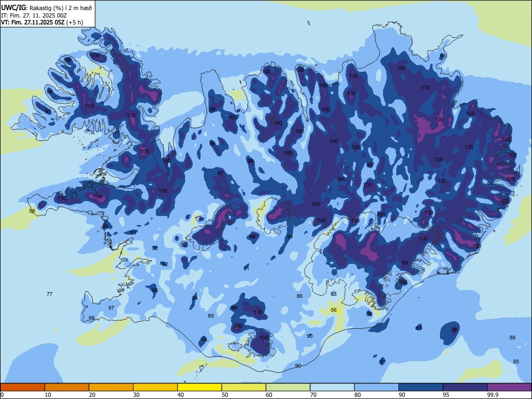Click the legend tick label '99.9'
This screenshot has height=399, width=532.
(493, 395)
